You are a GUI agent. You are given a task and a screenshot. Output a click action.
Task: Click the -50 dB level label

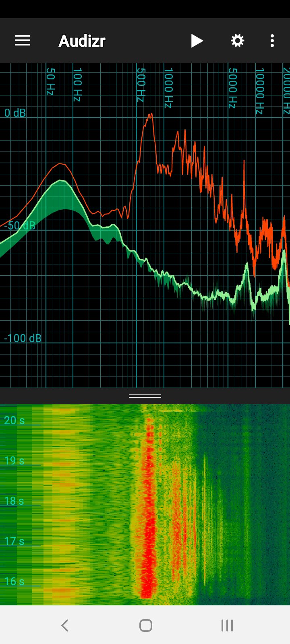[20, 225]
